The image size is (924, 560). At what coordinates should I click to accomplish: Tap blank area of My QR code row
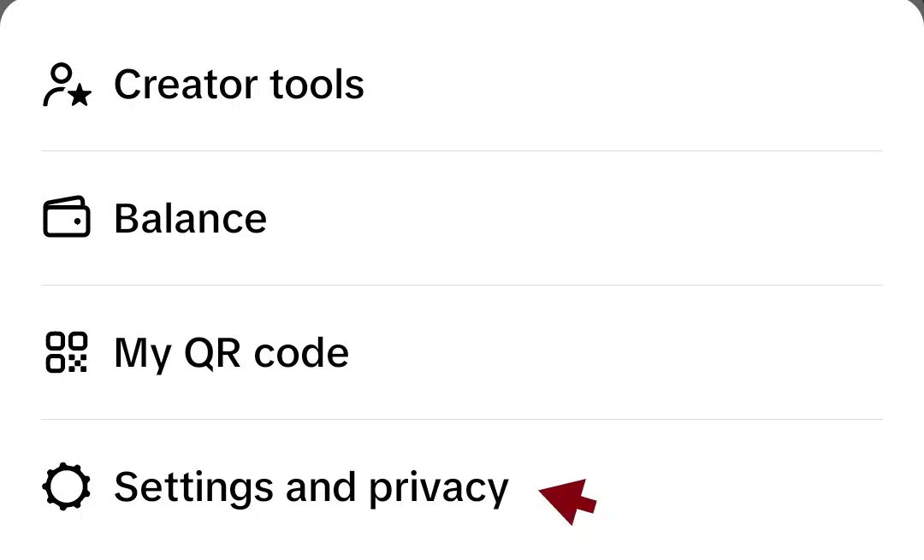(619, 352)
